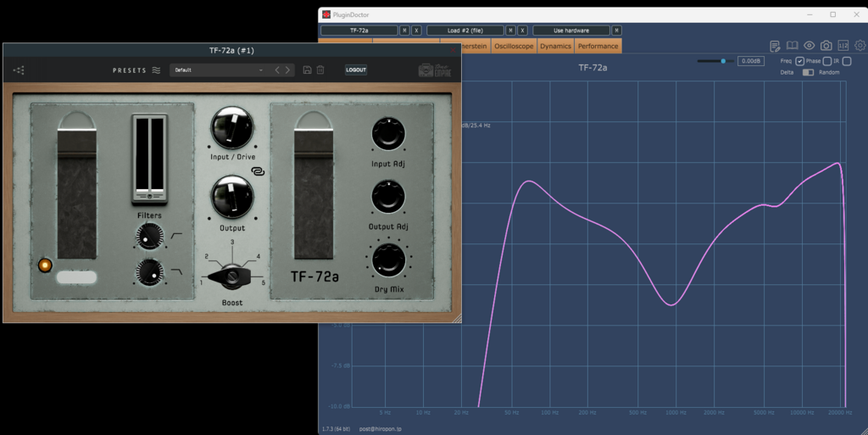Click the X button beside Load #2 slot
This screenshot has height=435, width=868.
point(522,31)
